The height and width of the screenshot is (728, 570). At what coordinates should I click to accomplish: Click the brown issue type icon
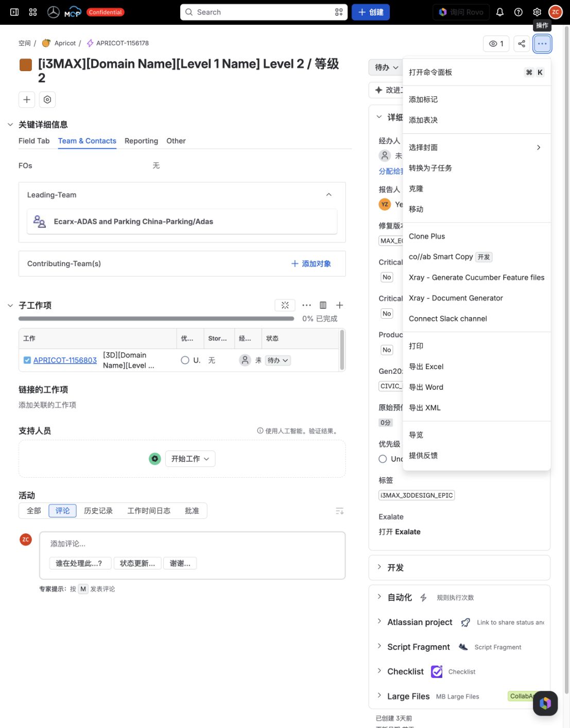(x=26, y=65)
